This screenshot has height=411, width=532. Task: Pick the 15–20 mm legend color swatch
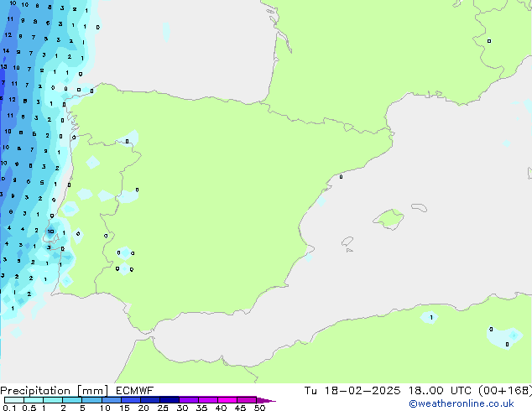130,400
